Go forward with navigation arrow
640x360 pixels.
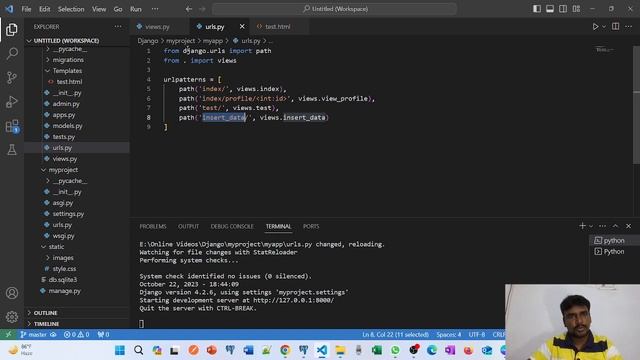pos(202,9)
